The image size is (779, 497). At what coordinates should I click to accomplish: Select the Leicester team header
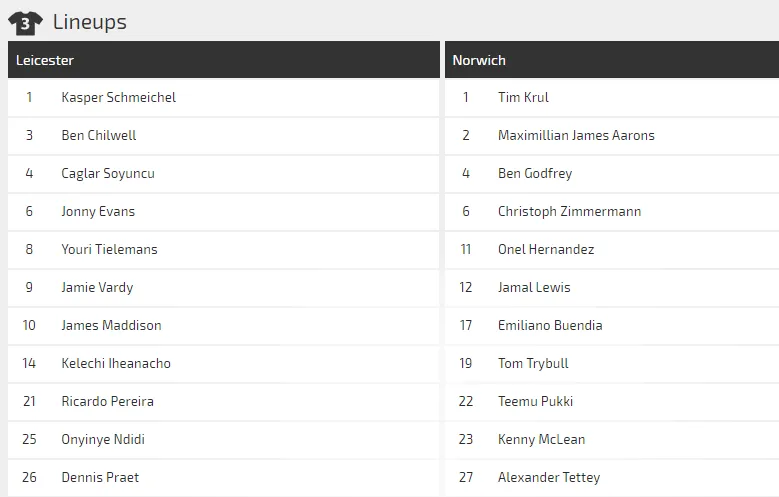click(45, 60)
